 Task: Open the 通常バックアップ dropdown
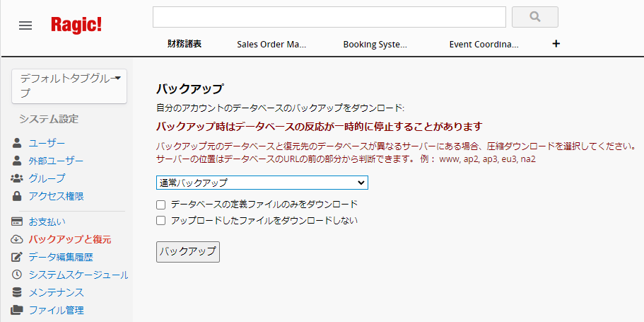pos(262,183)
